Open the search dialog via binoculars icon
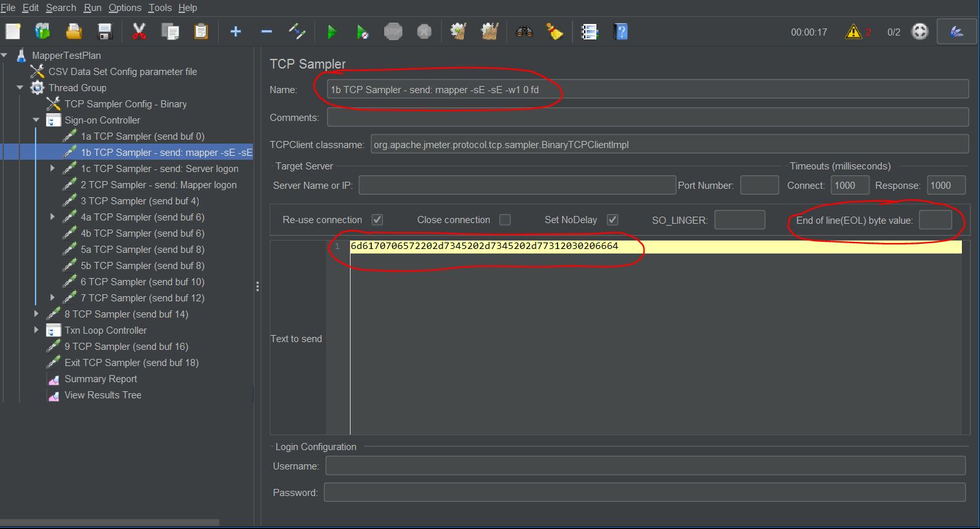The width and height of the screenshot is (980, 529). tap(523, 31)
